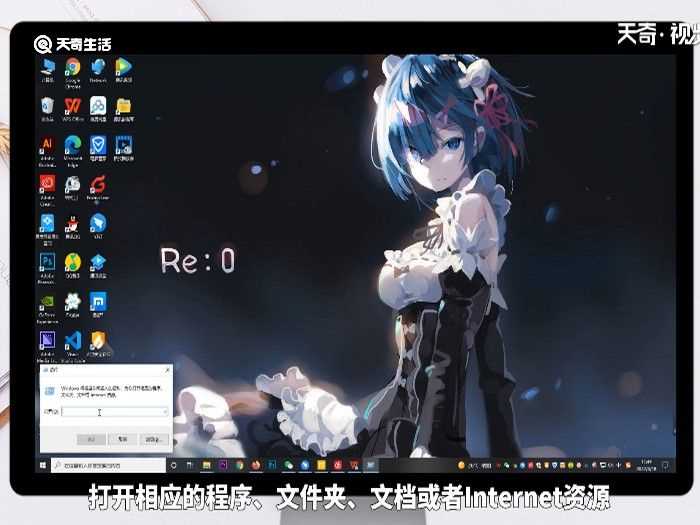Launch the QQ penguin desktop shortcut
This screenshot has width=700, height=525.
pyautogui.click(x=72, y=226)
